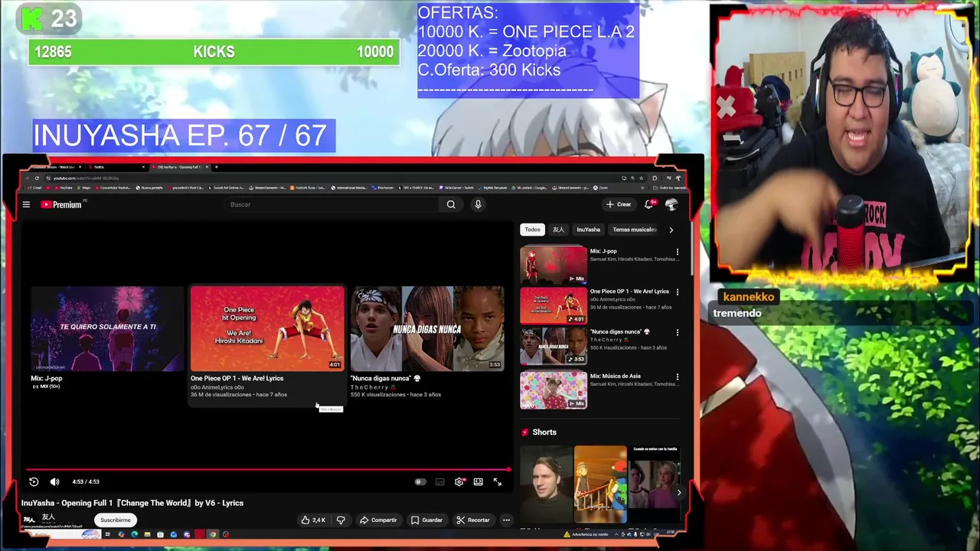Open options for Mix: J-pop sidebar item
The height and width of the screenshot is (551, 980).
pos(677,252)
